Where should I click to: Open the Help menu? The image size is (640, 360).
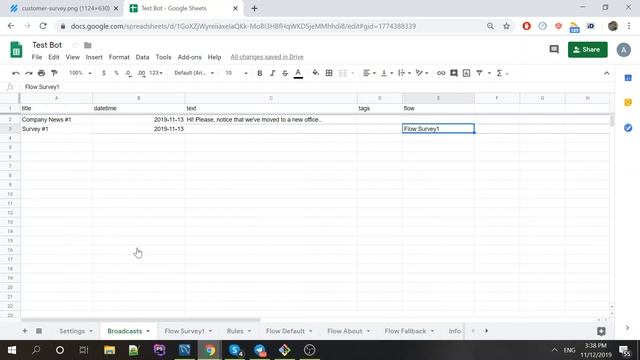214,57
